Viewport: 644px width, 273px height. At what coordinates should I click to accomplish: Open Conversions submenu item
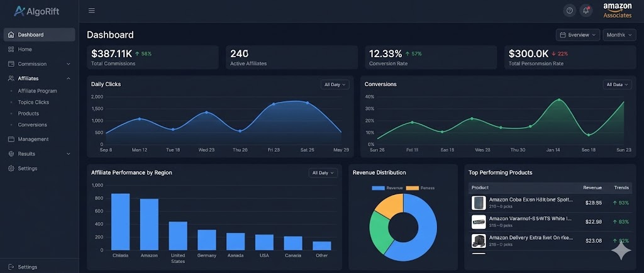(33, 125)
